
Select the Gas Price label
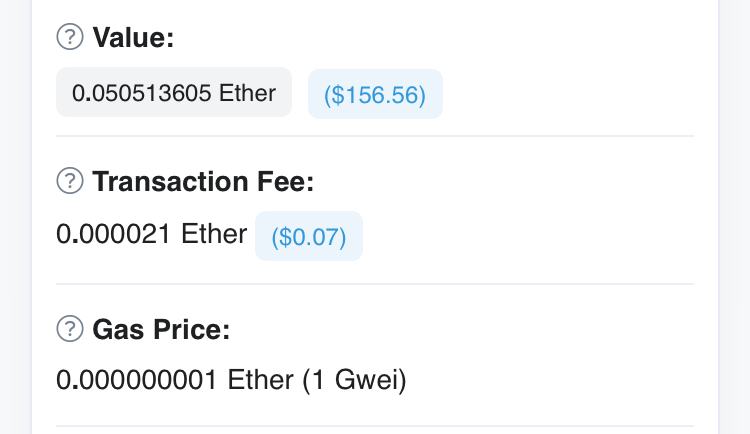pos(161,330)
